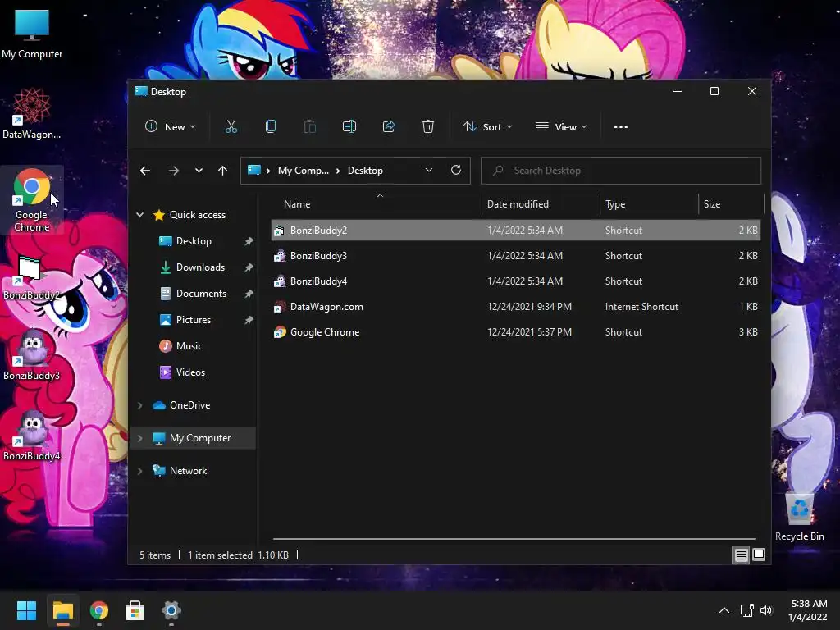Go back with the left arrow

[145, 171]
